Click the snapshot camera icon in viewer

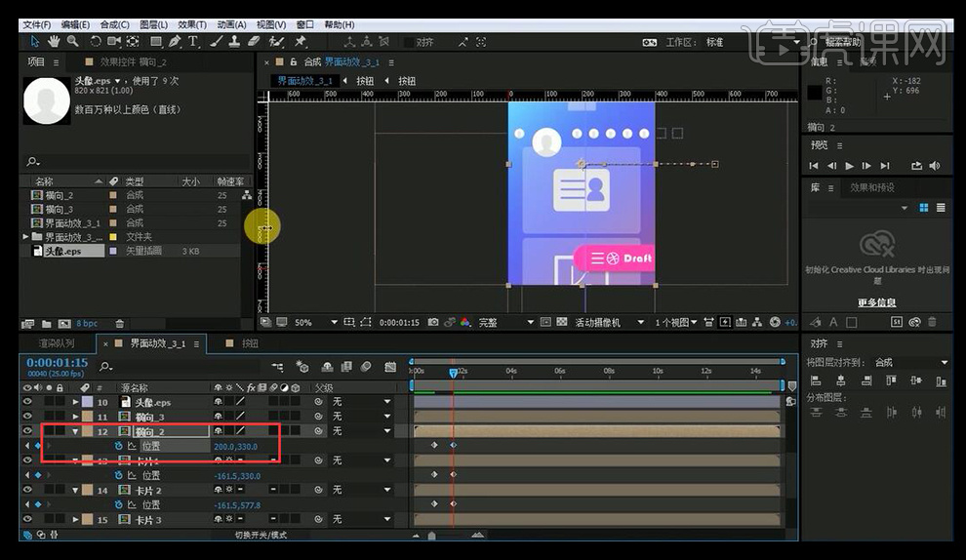point(433,322)
